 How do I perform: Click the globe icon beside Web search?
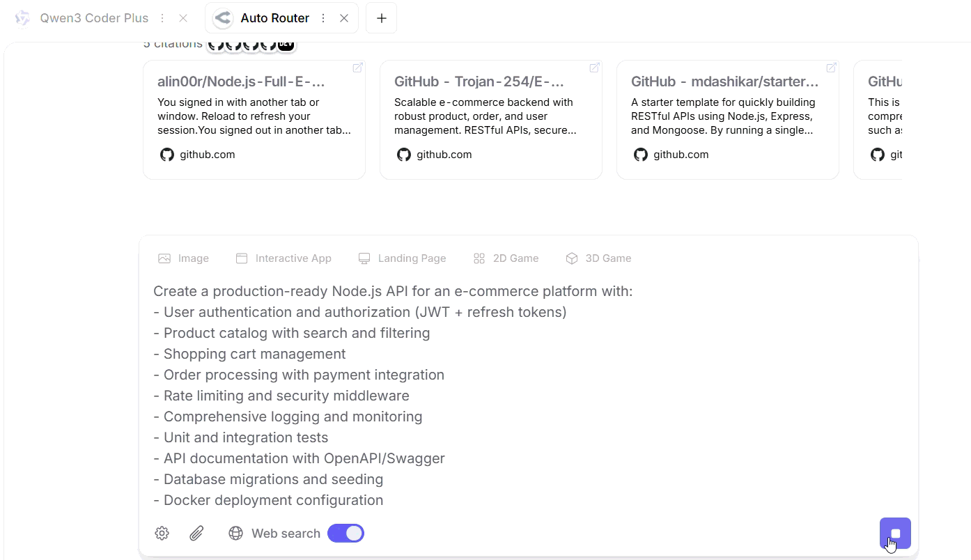pos(236,534)
